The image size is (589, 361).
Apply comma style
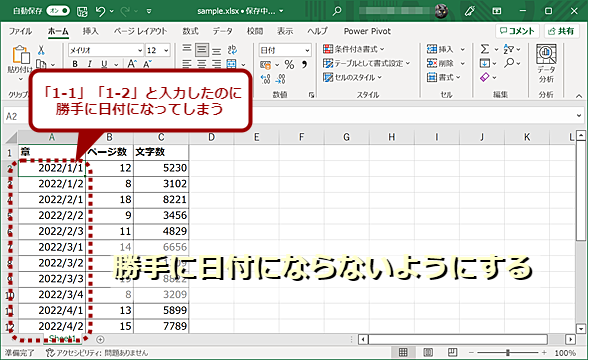click(x=304, y=65)
